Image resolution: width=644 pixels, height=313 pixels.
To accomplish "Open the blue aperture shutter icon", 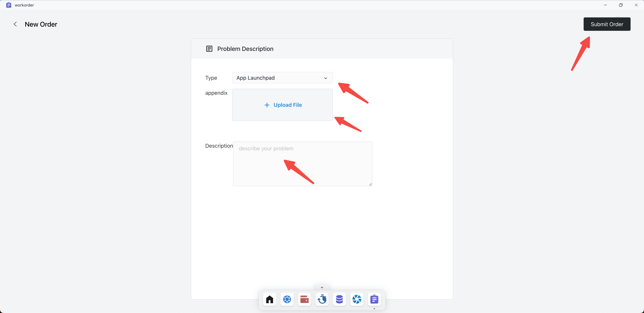I will [357, 299].
